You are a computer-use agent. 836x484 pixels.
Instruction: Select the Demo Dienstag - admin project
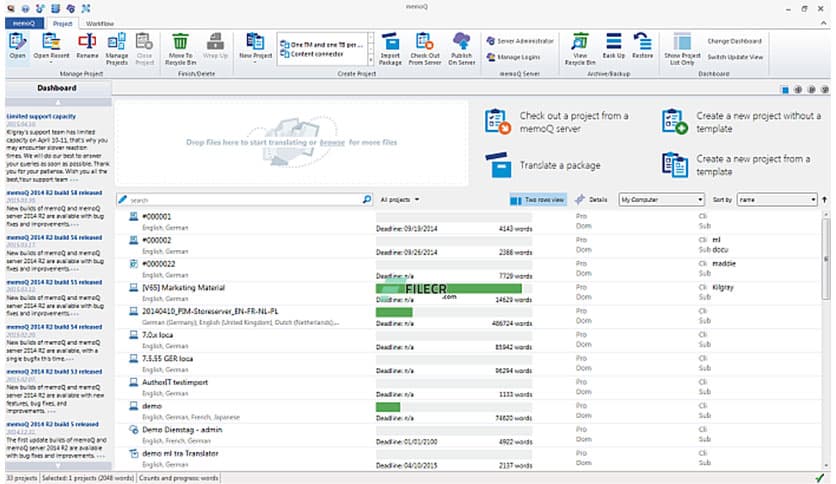pyautogui.click(x=469, y=435)
